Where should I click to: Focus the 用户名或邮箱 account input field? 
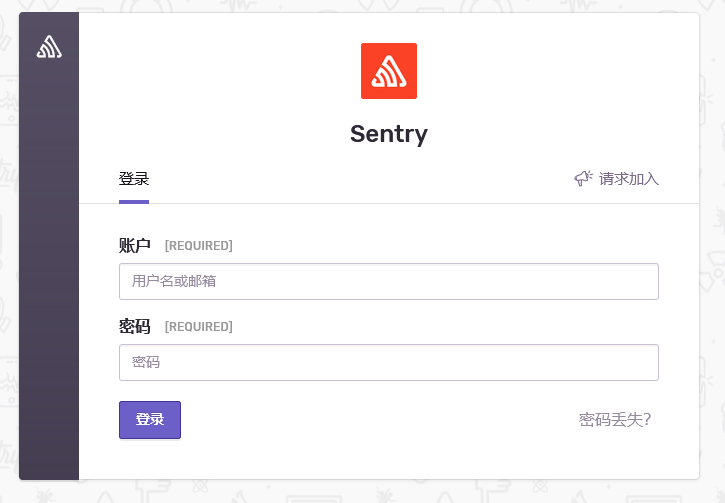389,282
